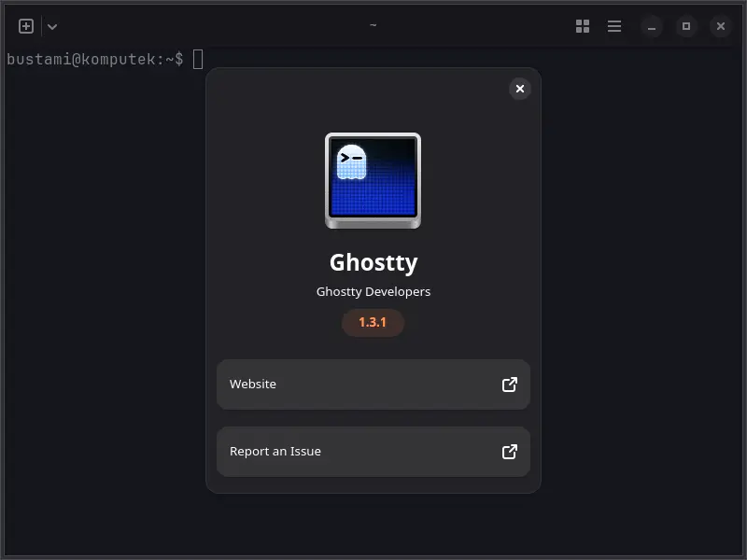Click the tilde window title
The height and width of the screenshot is (560, 747).
click(373, 25)
